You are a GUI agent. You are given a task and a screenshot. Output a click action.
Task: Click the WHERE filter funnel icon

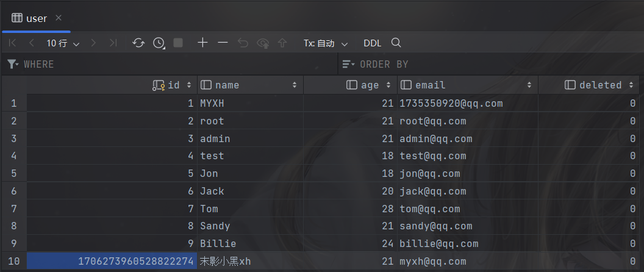(13, 64)
